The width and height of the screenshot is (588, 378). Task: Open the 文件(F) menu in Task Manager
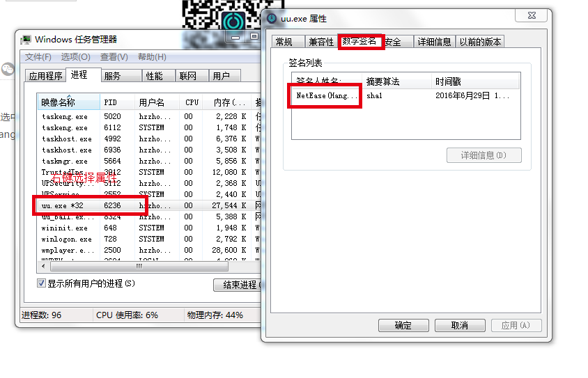pos(38,57)
